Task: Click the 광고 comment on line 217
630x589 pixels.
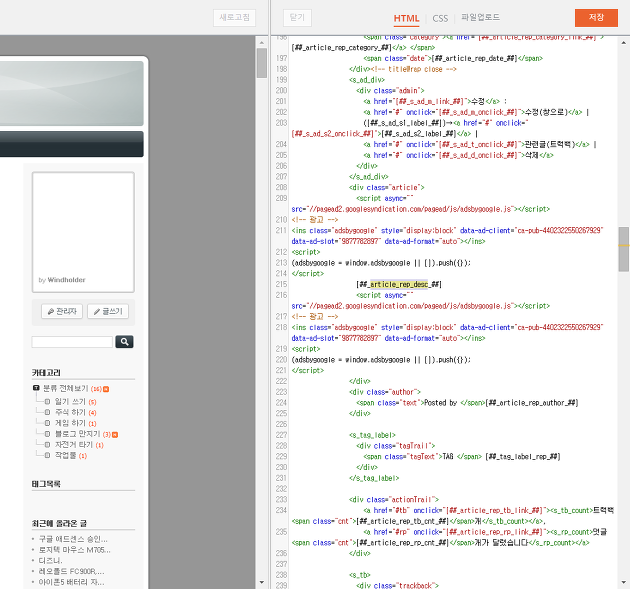Action: pyautogui.click(x=315, y=317)
